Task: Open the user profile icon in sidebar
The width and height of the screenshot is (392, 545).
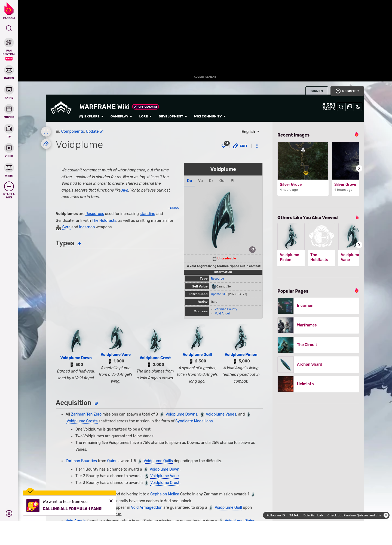Action: click(9, 513)
